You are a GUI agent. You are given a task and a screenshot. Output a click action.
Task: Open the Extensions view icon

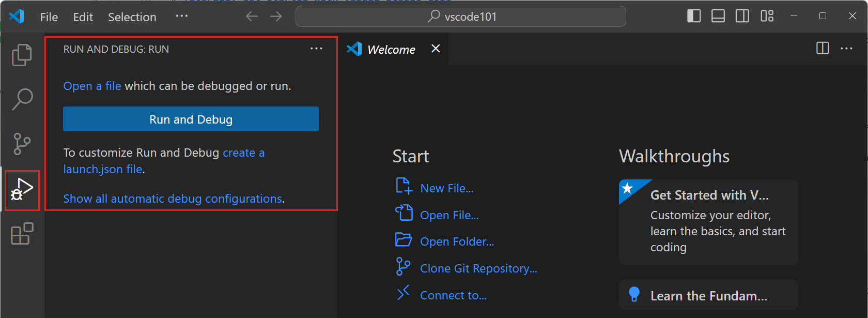(22, 234)
